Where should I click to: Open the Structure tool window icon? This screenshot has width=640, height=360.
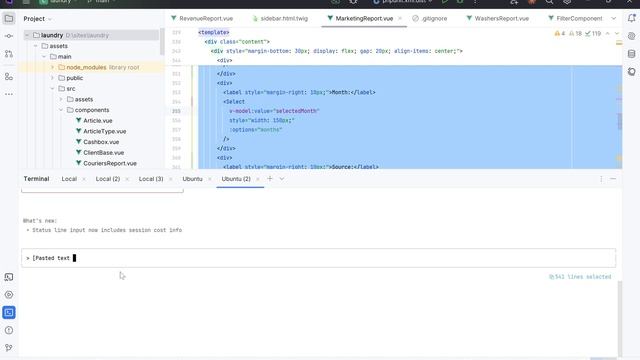tap(9, 76)
